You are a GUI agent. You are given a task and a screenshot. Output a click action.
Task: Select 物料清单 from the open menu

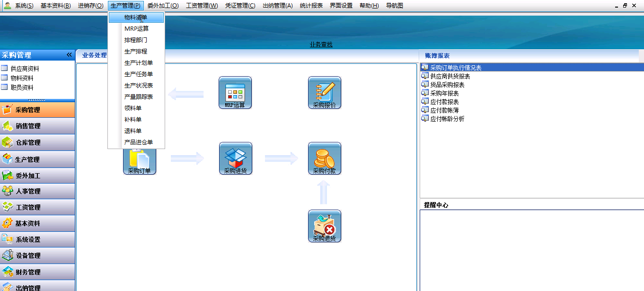pos(135,17)
